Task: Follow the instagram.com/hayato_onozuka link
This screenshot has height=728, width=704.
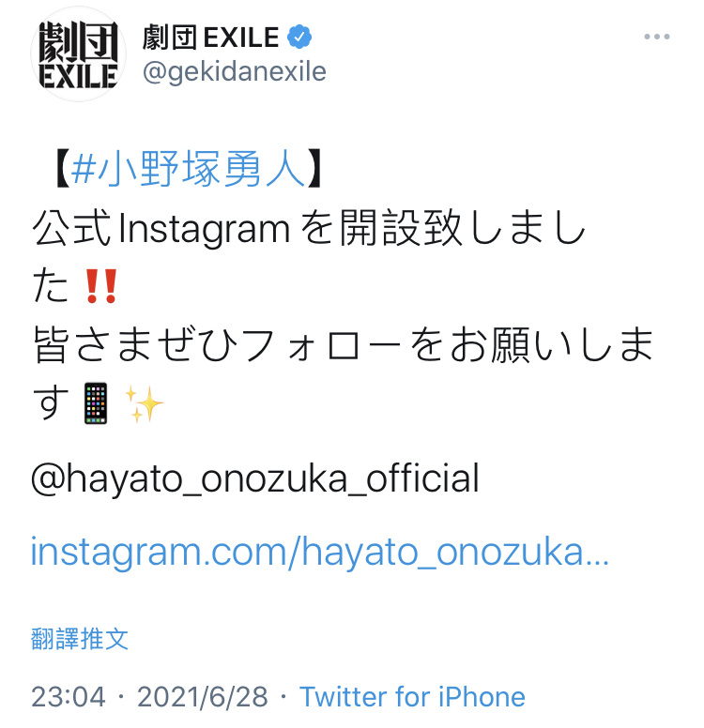Action: [x=320, y=552]
